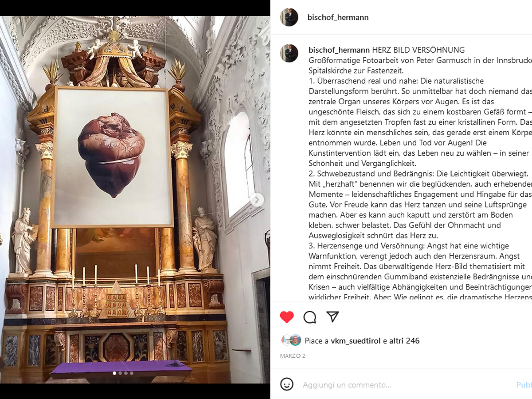Open comments with speech bubble icon
Image resolution: width=532 pixels, height=399 pixels.
(310, 317)
